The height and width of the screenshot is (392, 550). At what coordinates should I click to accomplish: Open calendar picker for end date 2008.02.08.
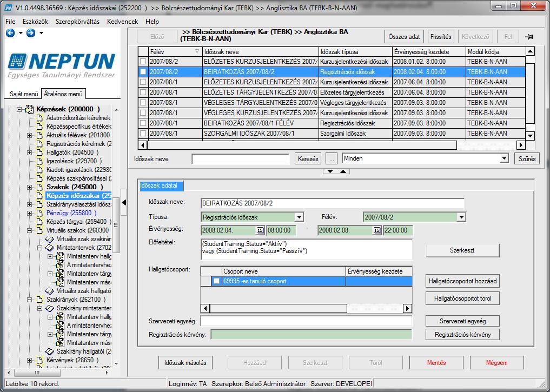(377, 230)
